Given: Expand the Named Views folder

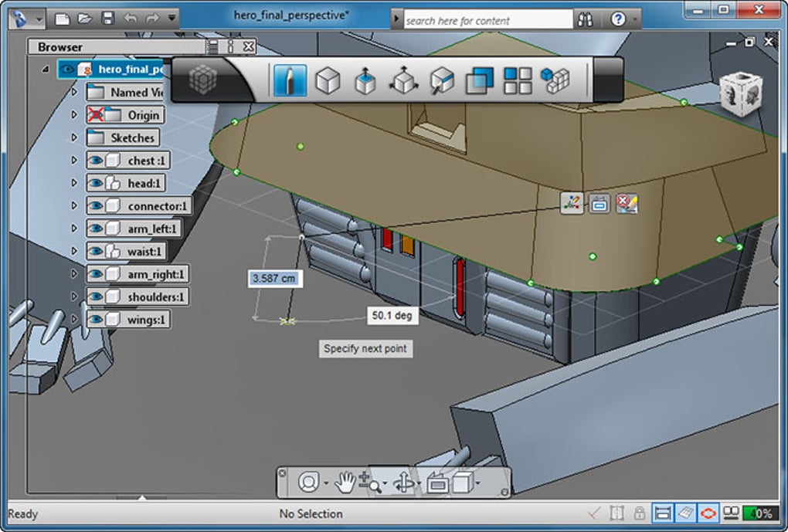Looking at the screenshot, I should point(74,92).
